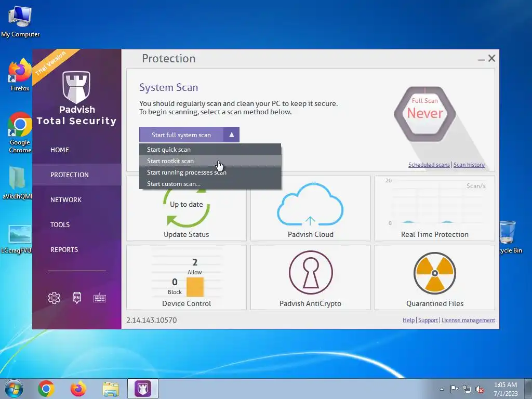
Task: Click the Padvish castle shield logo
Action: [76, 87]
